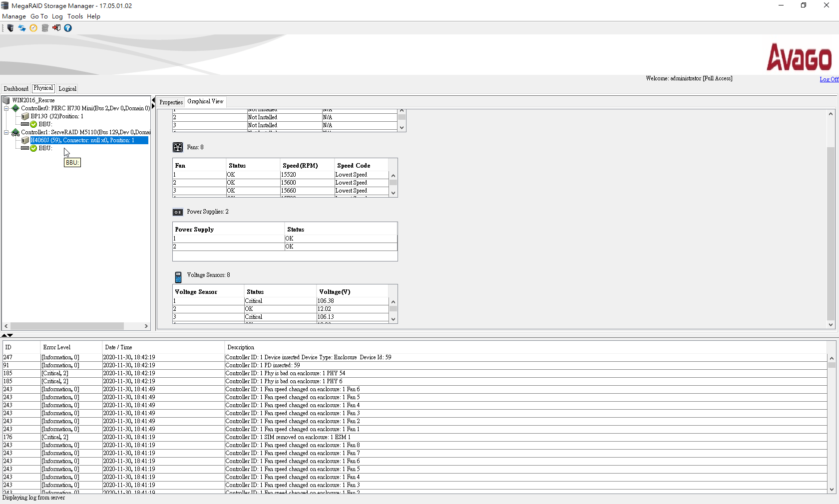Open the Manage menu

(x=14, y=16)
